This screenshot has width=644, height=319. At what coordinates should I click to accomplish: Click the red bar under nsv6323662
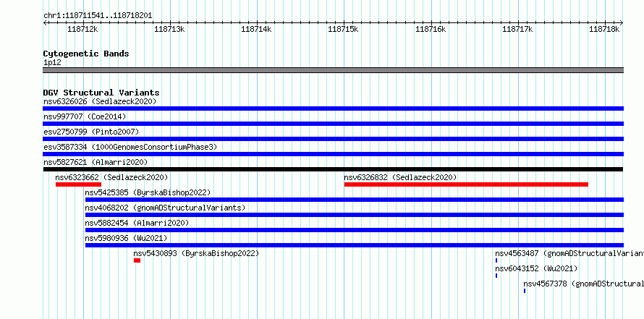78,184
